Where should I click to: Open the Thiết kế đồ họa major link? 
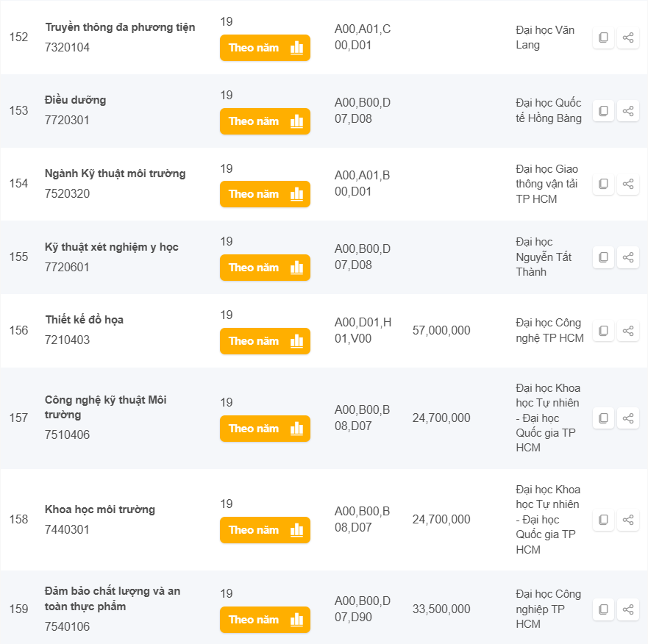[84, 320]
